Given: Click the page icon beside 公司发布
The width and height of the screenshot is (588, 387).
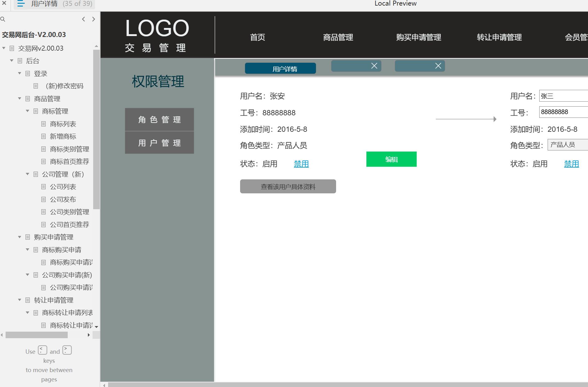Looking at the screenshot, I should coord(44,200).
